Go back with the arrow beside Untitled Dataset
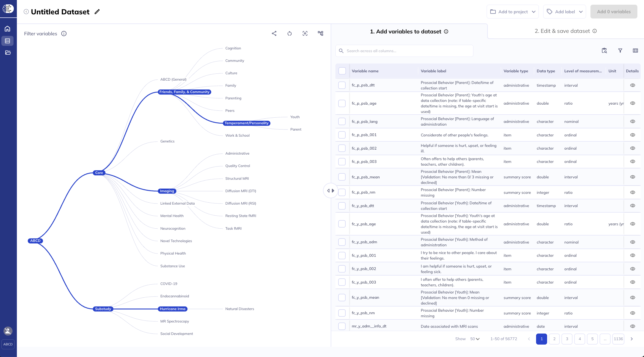 point(26,12)
